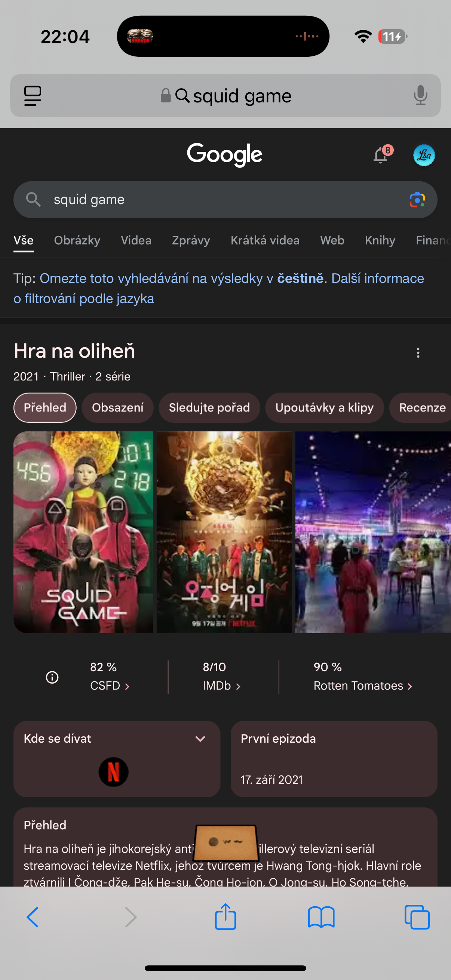Viewport: 451px width, 980px height.
Task: Tap the microphone icon in address bar
Action: click(420, 95)
